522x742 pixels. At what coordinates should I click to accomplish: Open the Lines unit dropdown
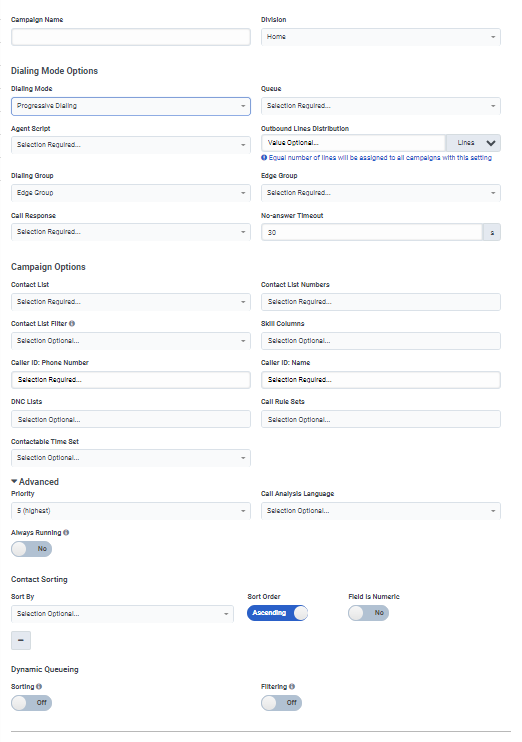click(473, 143)
